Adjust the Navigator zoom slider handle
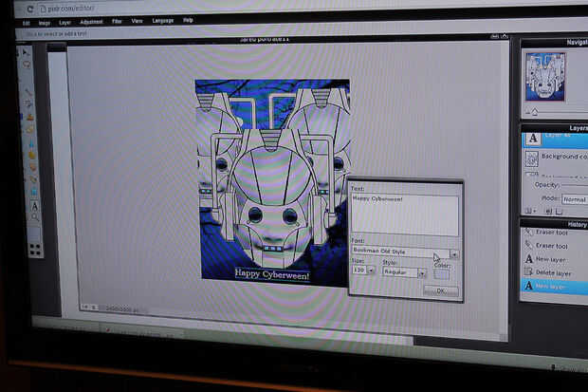 point(535,111)
